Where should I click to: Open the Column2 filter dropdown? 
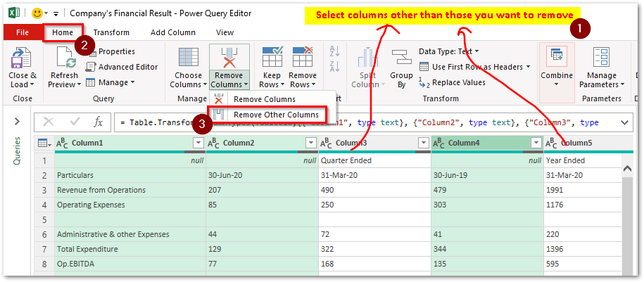click(x=311, y=143)
